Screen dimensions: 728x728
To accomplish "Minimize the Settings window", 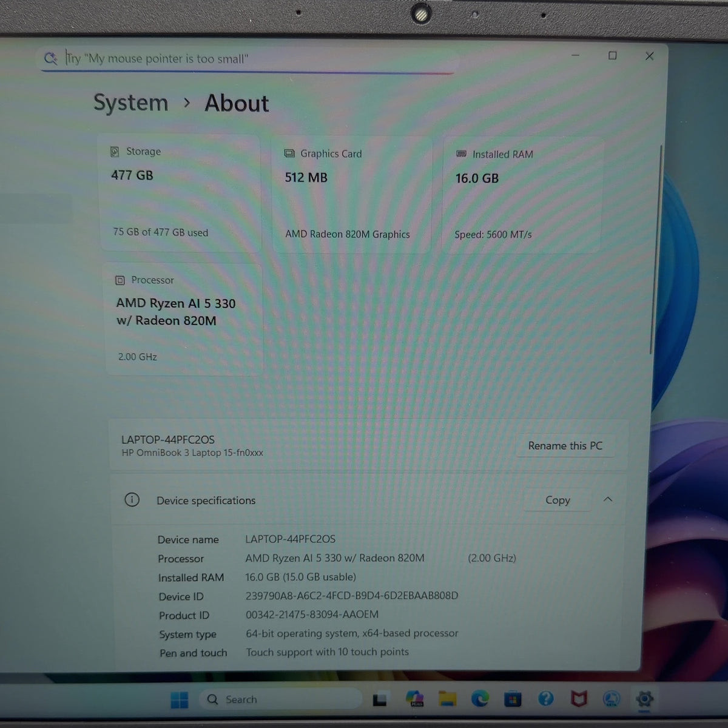I will [x=575, y=56].
